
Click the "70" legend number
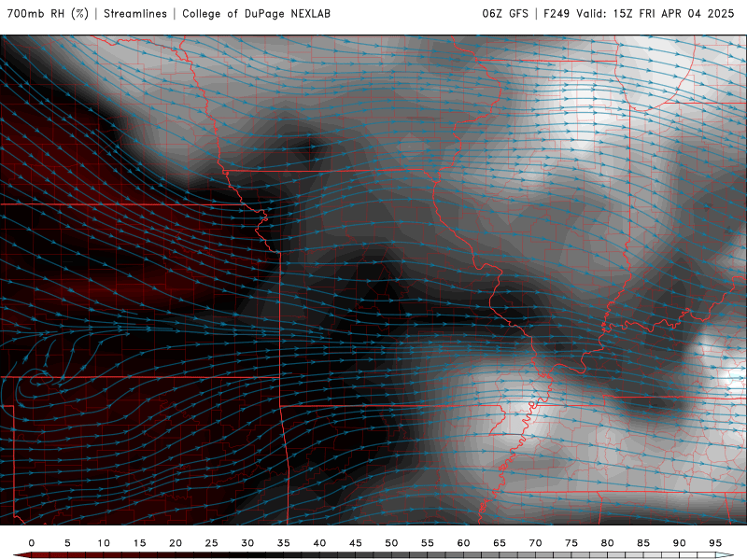coord(535,543)
